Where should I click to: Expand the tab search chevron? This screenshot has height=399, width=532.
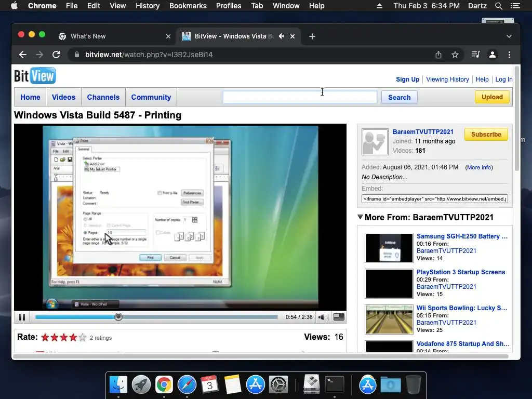coord(509,36)
